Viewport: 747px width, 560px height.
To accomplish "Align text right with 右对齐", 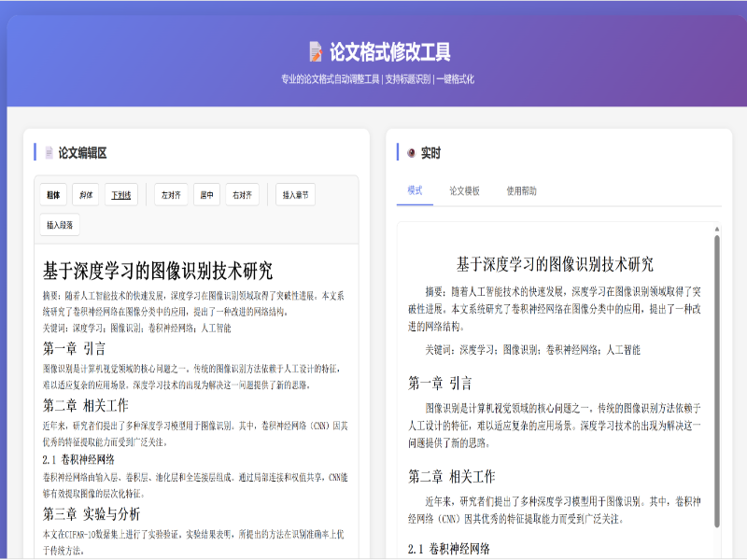I will click(242, 195).
